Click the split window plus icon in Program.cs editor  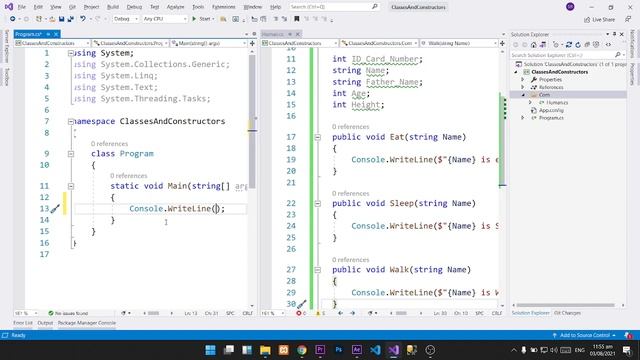[x=252, y=43]
